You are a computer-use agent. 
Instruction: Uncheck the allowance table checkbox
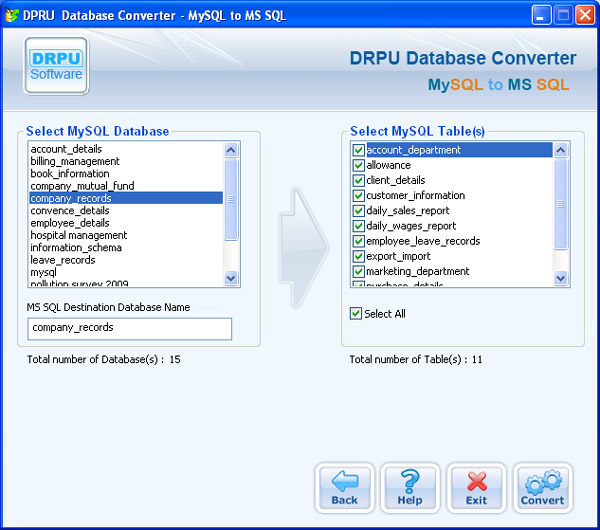(359, 165)
